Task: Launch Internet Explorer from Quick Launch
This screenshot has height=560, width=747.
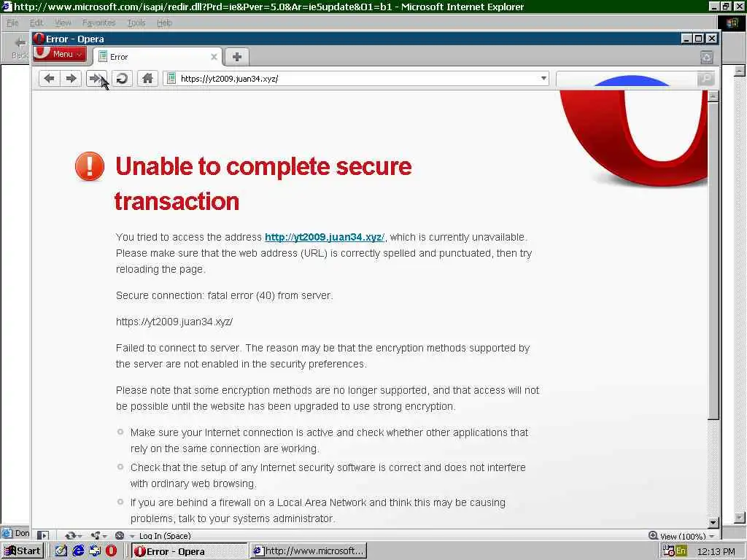Action: (78, 551)
